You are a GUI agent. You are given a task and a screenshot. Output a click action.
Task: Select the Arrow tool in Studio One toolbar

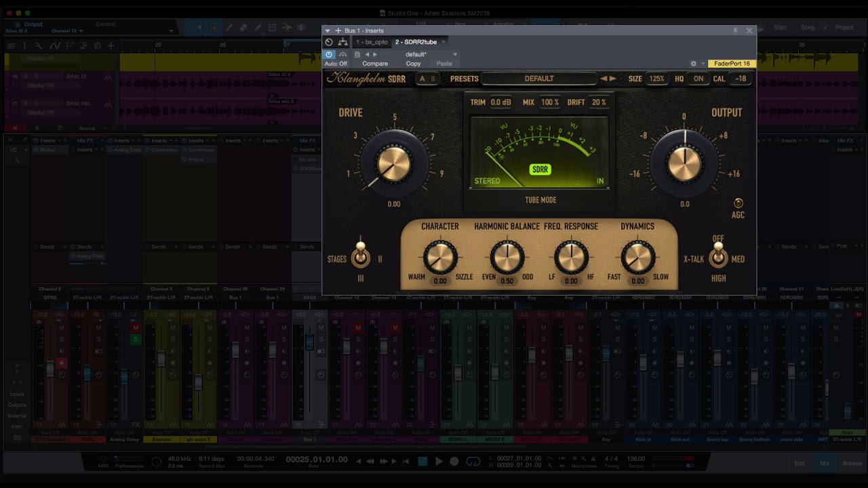[x=199, y=28]
